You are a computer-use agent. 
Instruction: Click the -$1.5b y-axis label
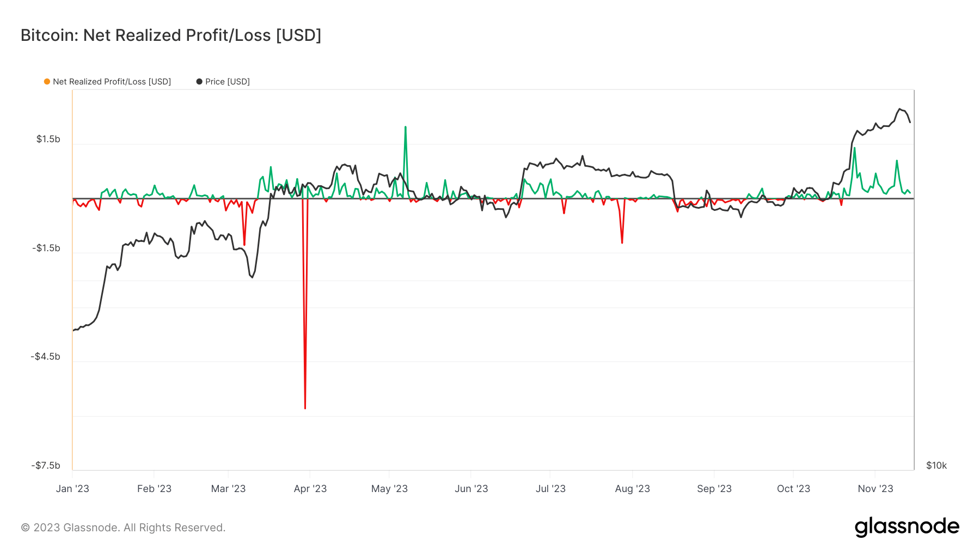click(x=46, y=248)
